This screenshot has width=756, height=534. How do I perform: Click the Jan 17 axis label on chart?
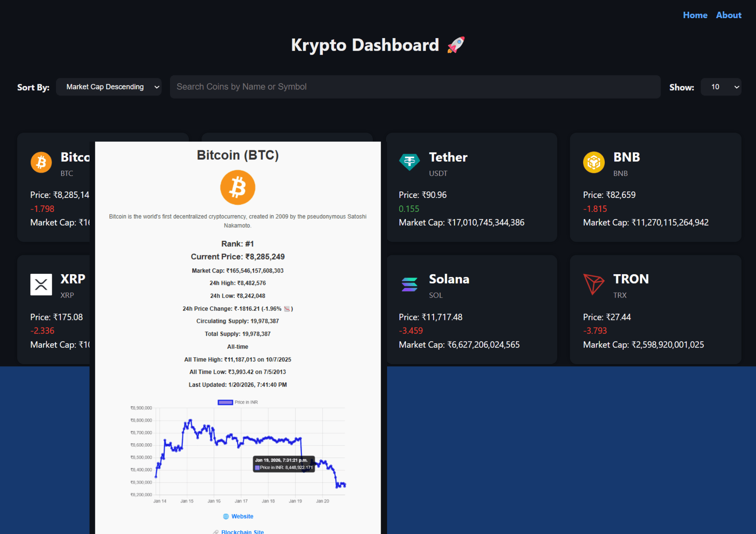click(241, 501)
